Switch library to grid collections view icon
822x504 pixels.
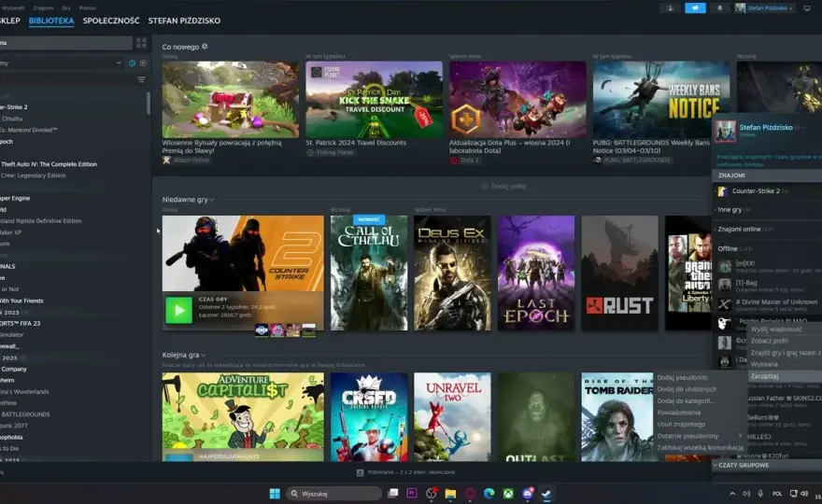(142, 42)
